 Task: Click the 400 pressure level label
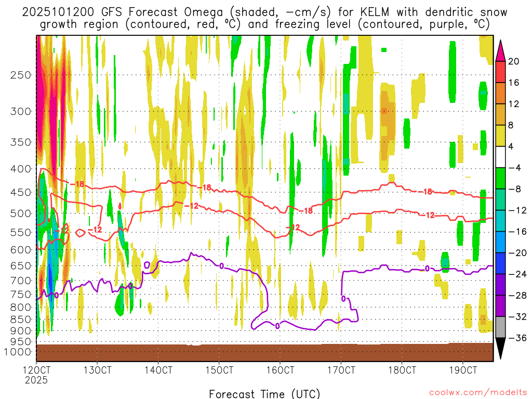coord(21,169)
